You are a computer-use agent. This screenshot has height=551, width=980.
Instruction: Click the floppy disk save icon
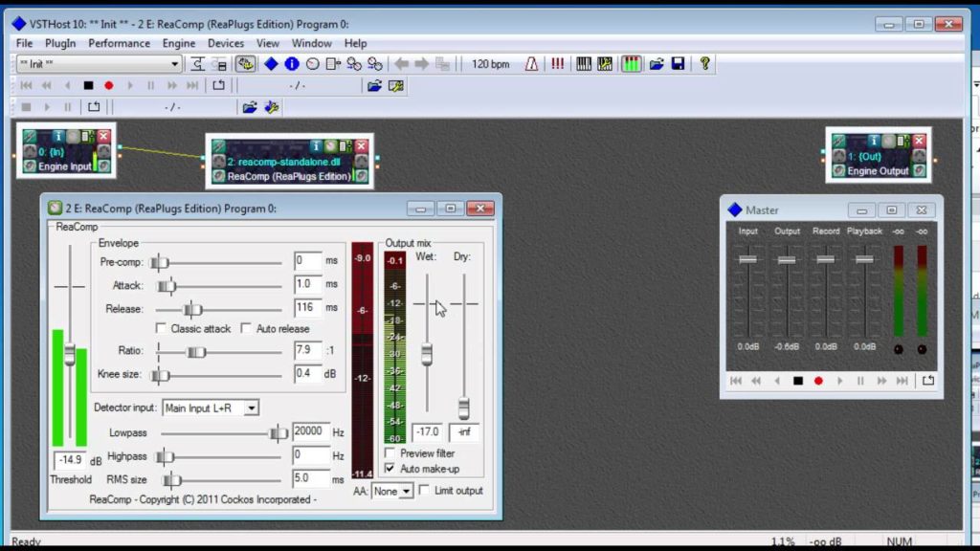tap(679, 64)
